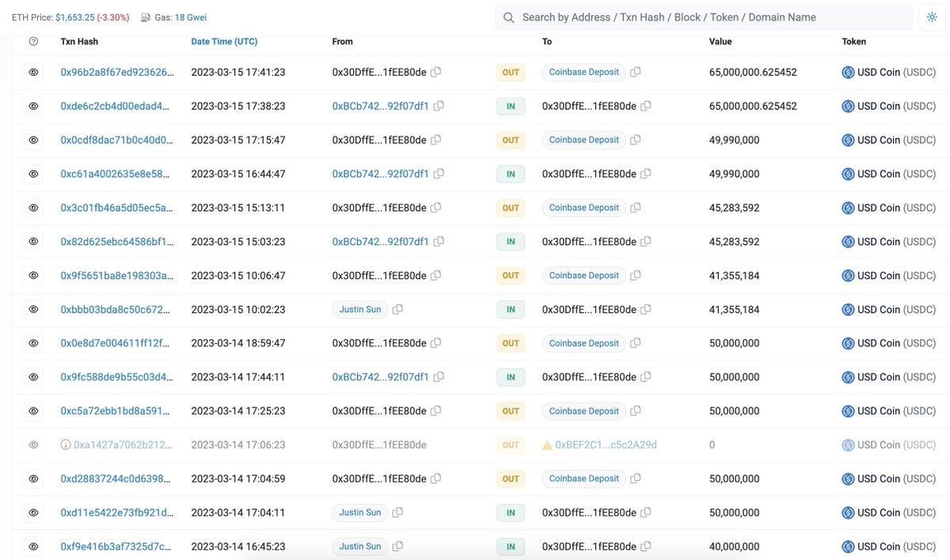Copy From address in 15:13:11 row
Screen dimensions: 950x560
click(x=436, y=207)
